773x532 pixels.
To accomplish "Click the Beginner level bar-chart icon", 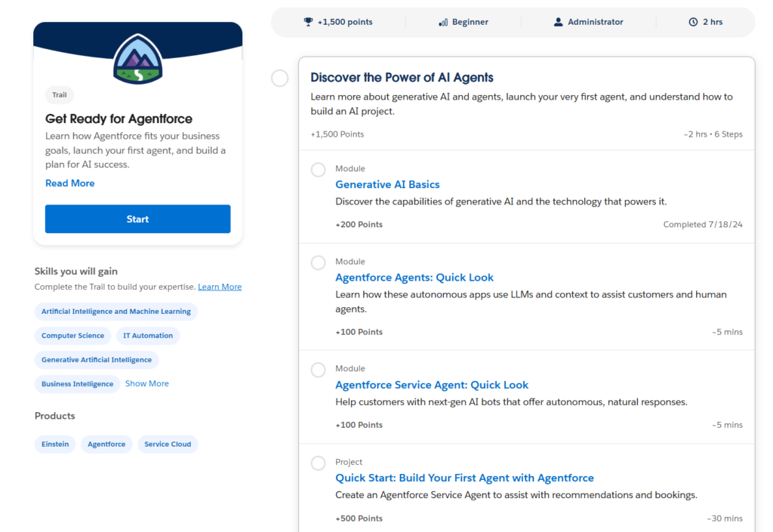I will pos(443,22).
